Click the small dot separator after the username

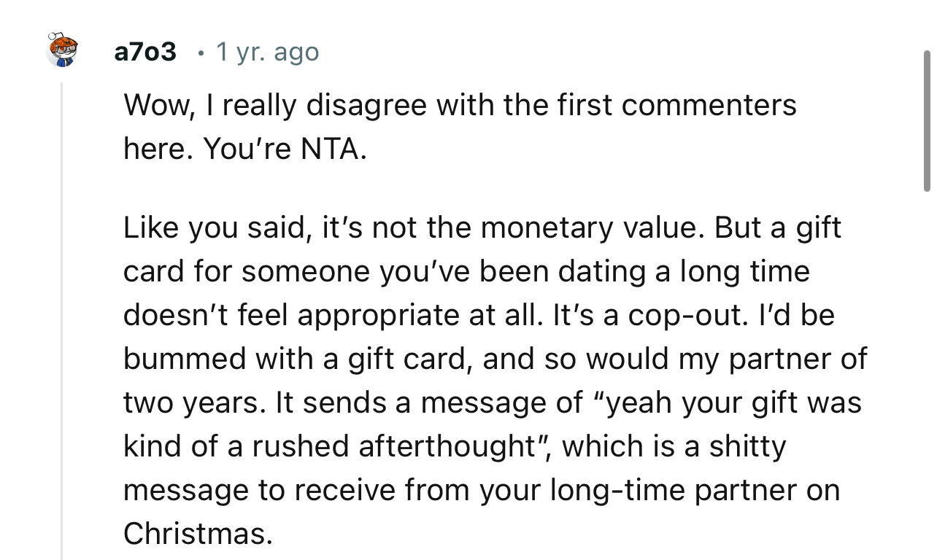click(x=201, y=52)
